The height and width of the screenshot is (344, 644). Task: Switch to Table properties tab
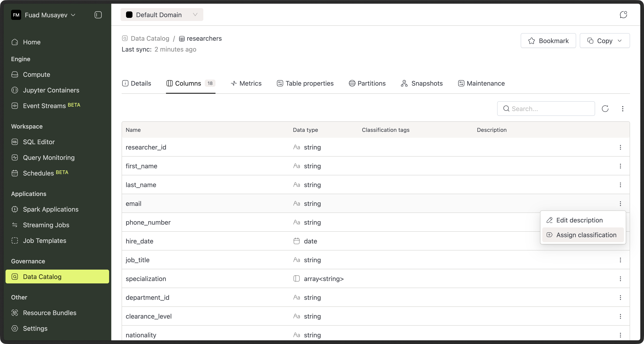pyautogui.click(x=305, y=83)
